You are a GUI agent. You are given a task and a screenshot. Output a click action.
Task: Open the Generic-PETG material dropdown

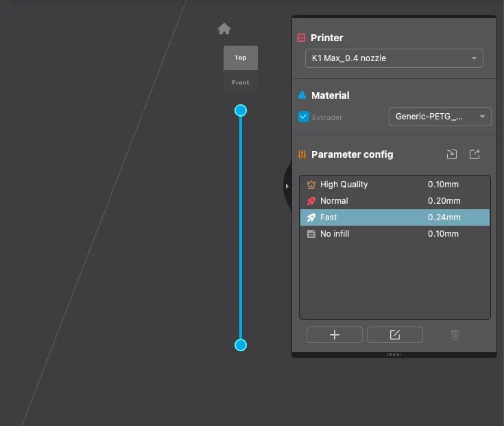[440, 117]
